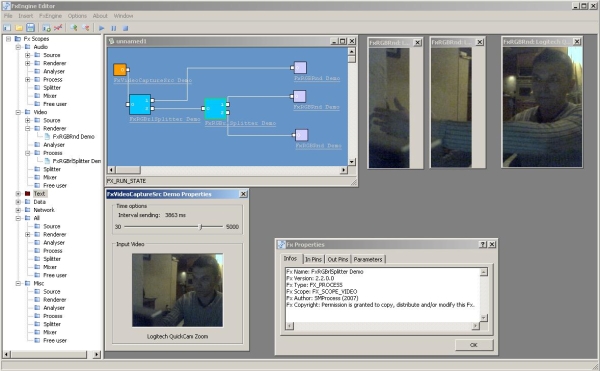Open the File menu
The width and height of the screenshot is (600, 371).
[8, 16]
